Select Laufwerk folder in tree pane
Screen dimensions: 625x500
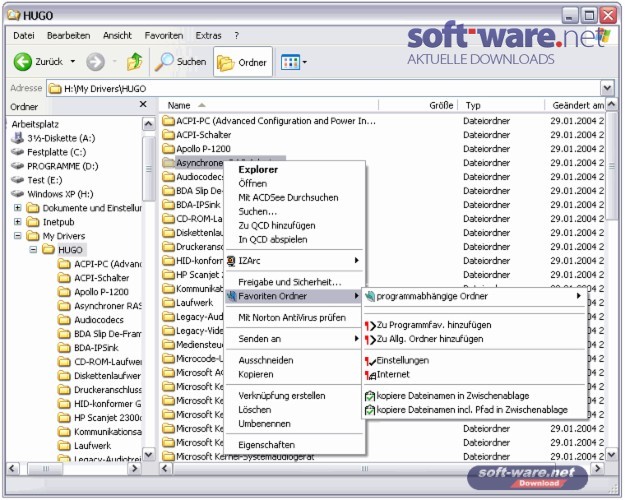(x=92, y=445)
